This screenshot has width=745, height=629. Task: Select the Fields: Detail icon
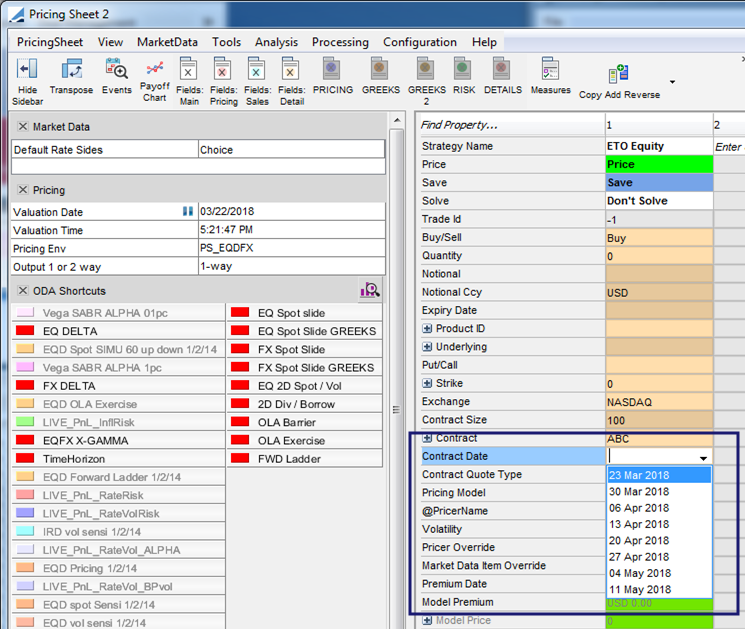click(x=290, y=69)
